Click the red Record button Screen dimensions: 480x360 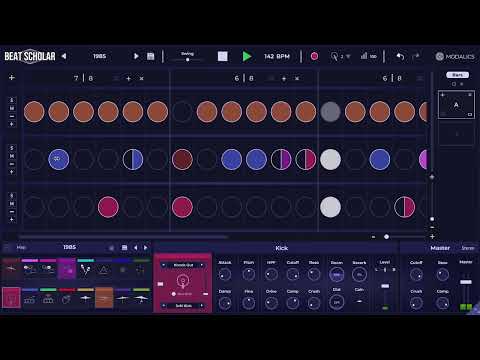pyautogui.click(x=314, y=56)
